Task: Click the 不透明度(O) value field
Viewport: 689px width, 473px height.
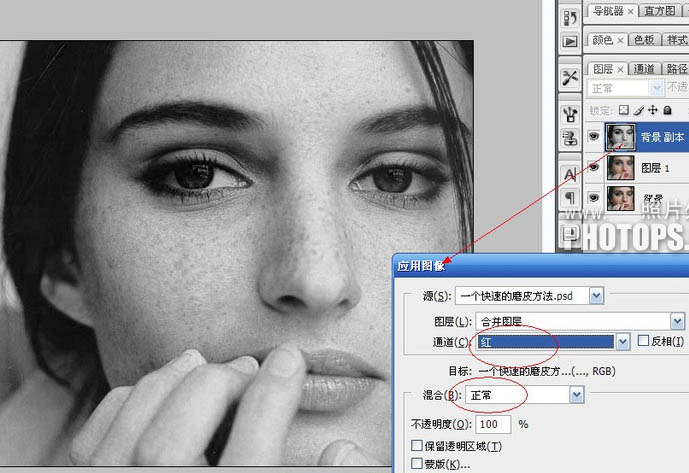Action: point(493,424)
